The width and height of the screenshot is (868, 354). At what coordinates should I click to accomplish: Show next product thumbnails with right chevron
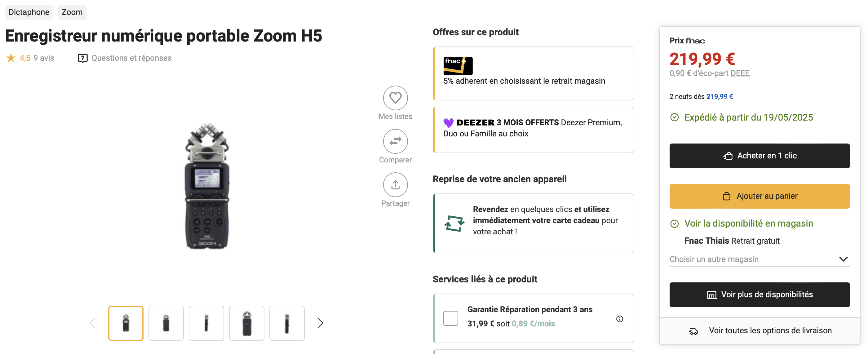coord(320,323)
